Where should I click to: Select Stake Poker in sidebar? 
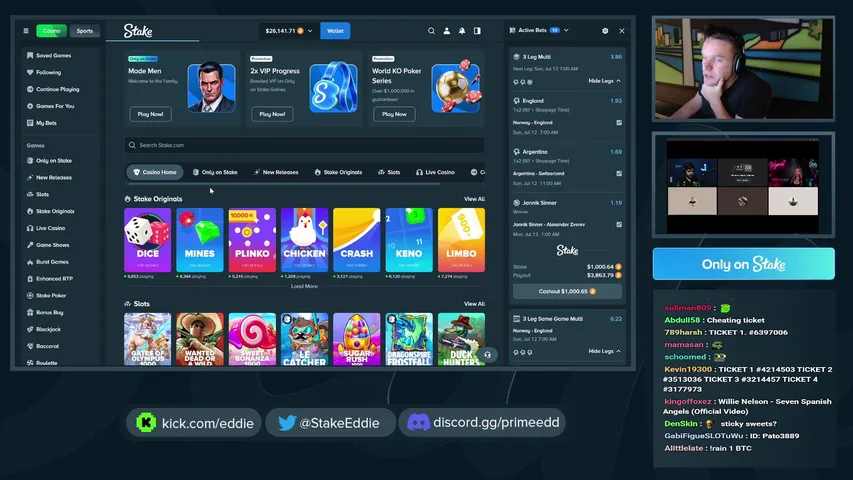coord(46,296)
